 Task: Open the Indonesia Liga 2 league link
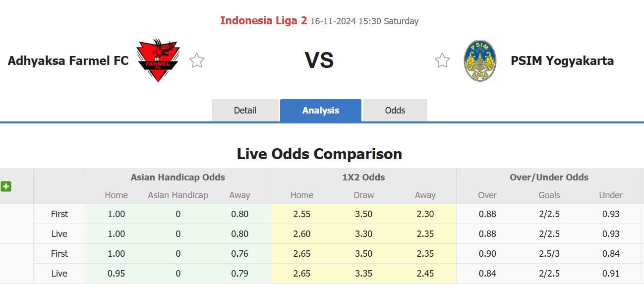[x=264, y=21]
